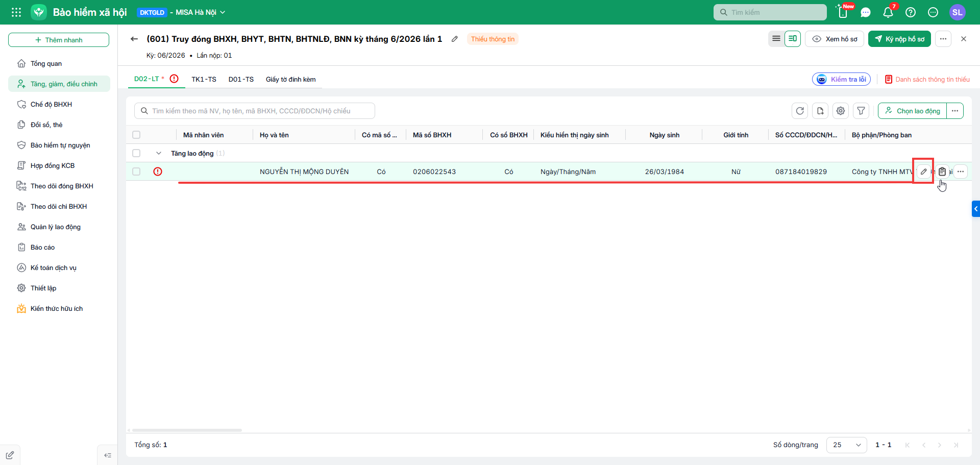Open more options beside Chọn lao động
The width and height of the screenshot is (980, 465).
tap(955, 111)
